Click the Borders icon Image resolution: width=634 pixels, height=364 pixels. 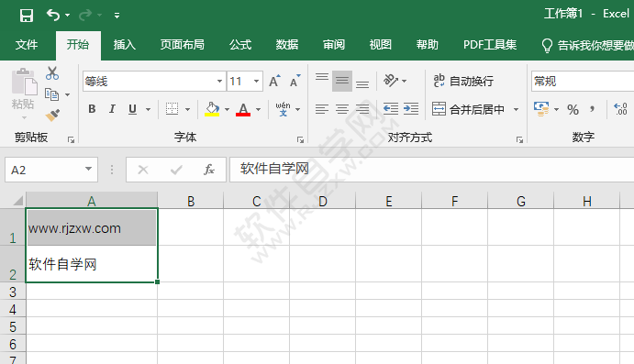click(172, 109)
